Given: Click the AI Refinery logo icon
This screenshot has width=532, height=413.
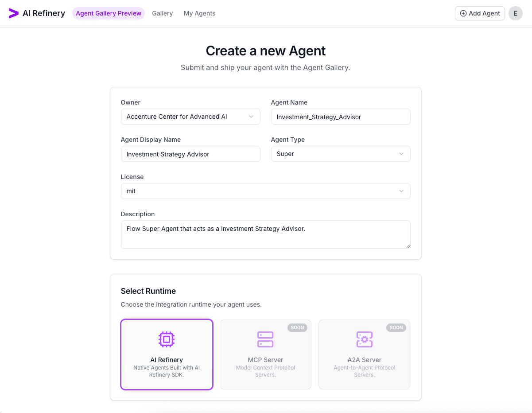Looking at the screenshot, I should coord(12,13).
